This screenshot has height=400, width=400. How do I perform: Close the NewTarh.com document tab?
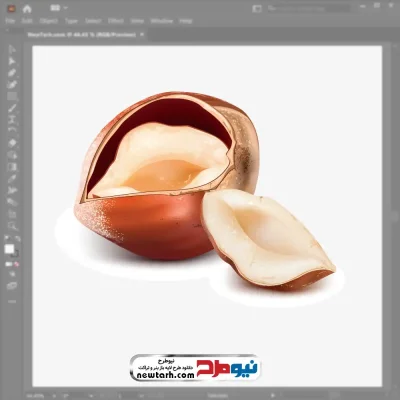(x=142, y=34)
